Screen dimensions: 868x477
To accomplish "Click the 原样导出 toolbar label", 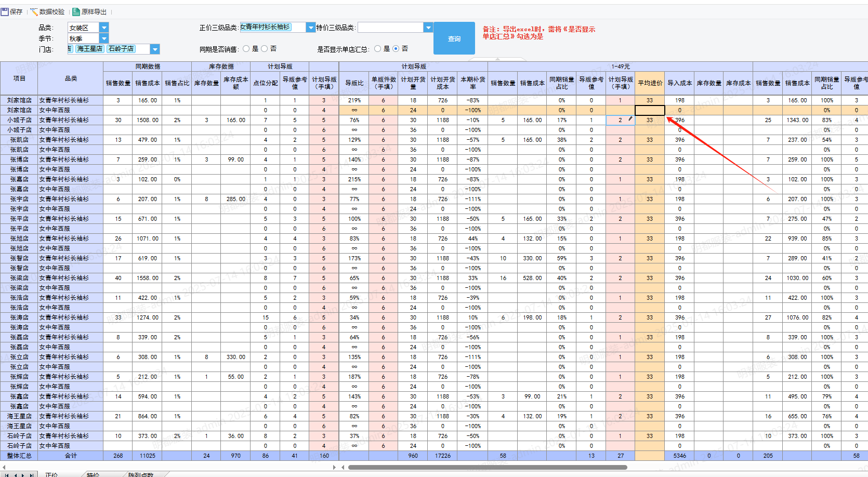I will pos(94,11).
